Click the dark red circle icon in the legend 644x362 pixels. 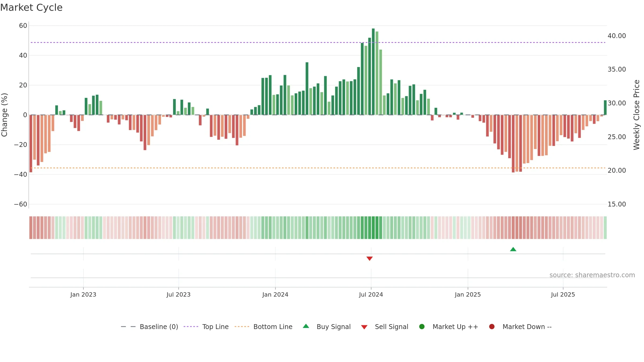(x=492, y=327)
